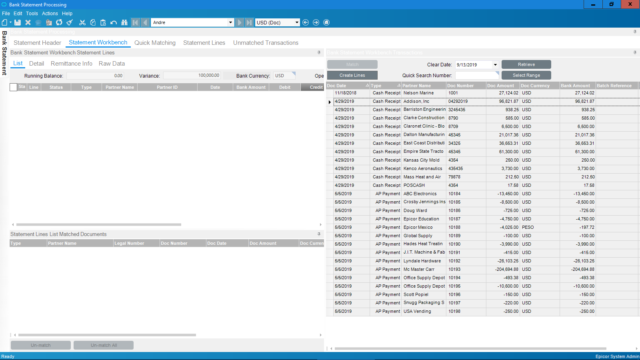Click the statement lines horizontal scrollbar
Image resolution: width=640 pixels, height=360 pixels.
(x=99, y=224)
